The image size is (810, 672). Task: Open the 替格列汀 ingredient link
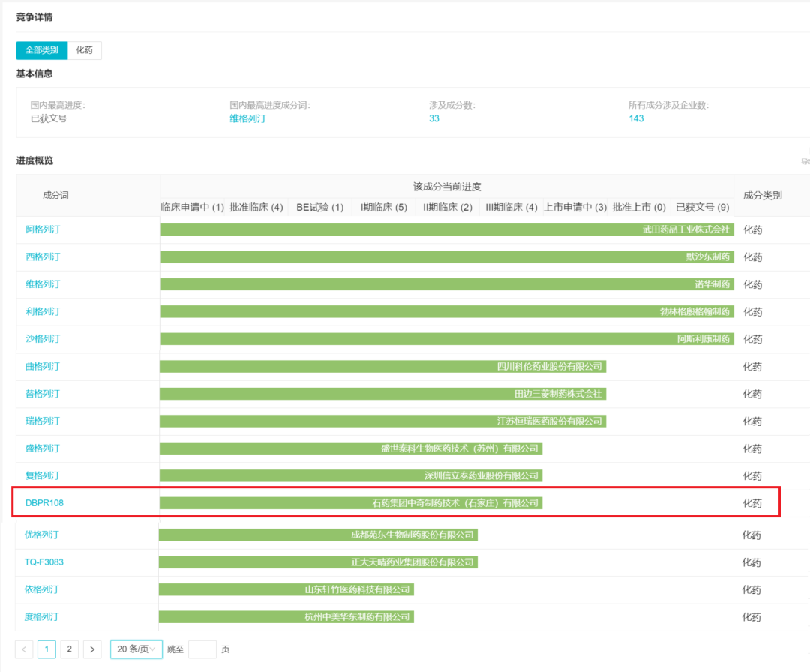coord(43,394)
